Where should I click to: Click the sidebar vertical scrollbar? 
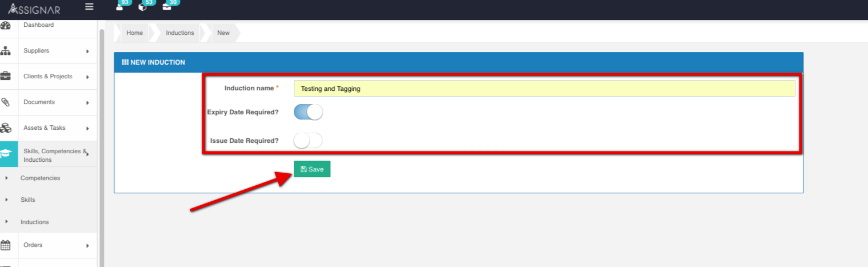101,148
